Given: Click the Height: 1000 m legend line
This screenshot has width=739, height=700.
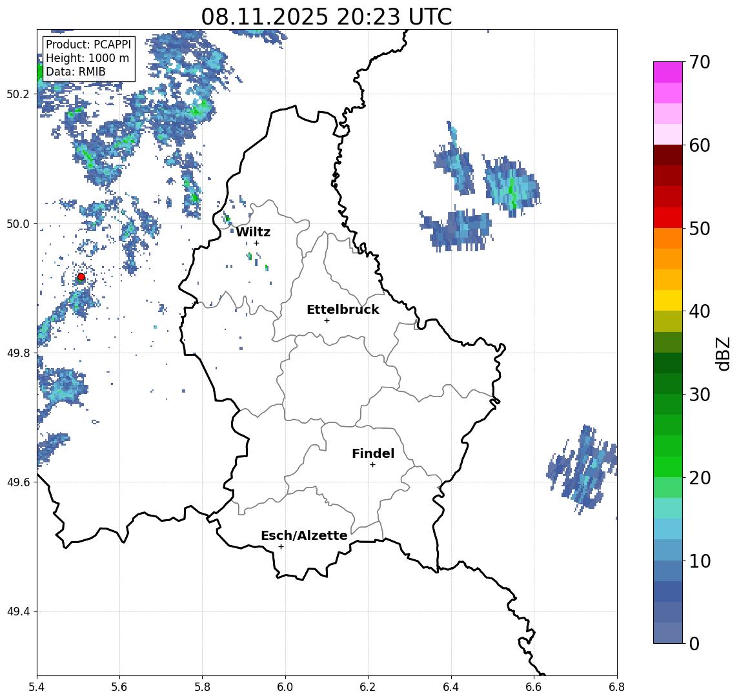Looking at the screenshot, I should [87, 58].
